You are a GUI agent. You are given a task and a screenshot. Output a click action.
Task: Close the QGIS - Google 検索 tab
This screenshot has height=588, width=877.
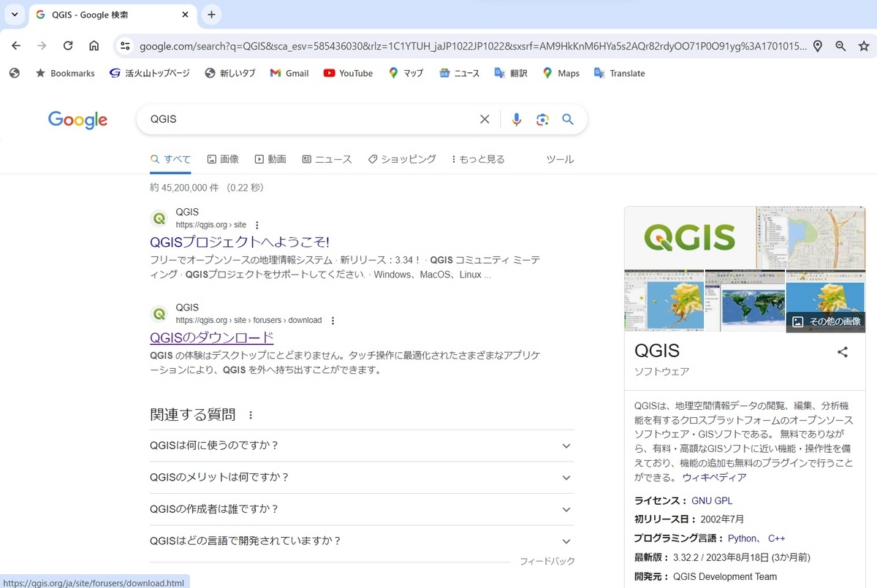(x=186, y=15)
